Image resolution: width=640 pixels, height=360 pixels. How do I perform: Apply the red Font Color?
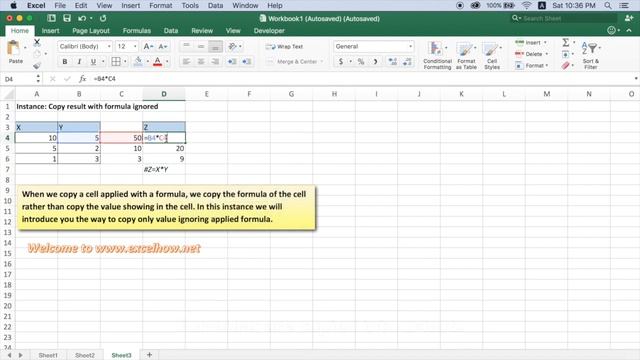158,62
